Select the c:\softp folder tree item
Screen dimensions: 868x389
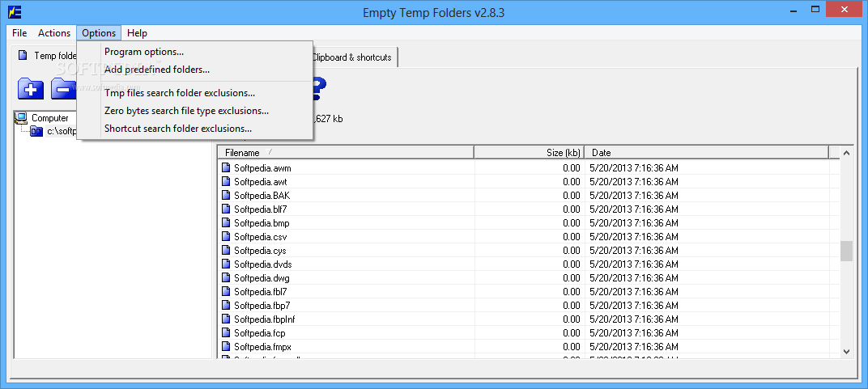coord(62,132)
